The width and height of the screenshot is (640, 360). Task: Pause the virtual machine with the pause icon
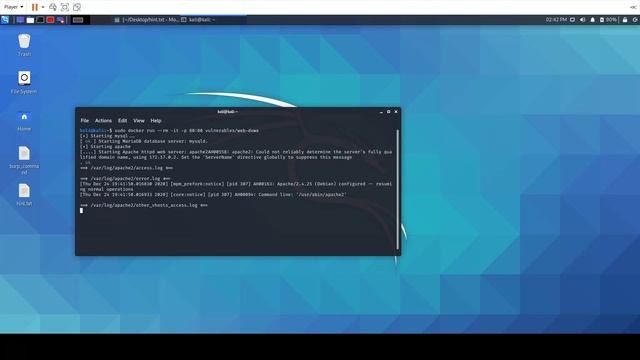(35, 7)
